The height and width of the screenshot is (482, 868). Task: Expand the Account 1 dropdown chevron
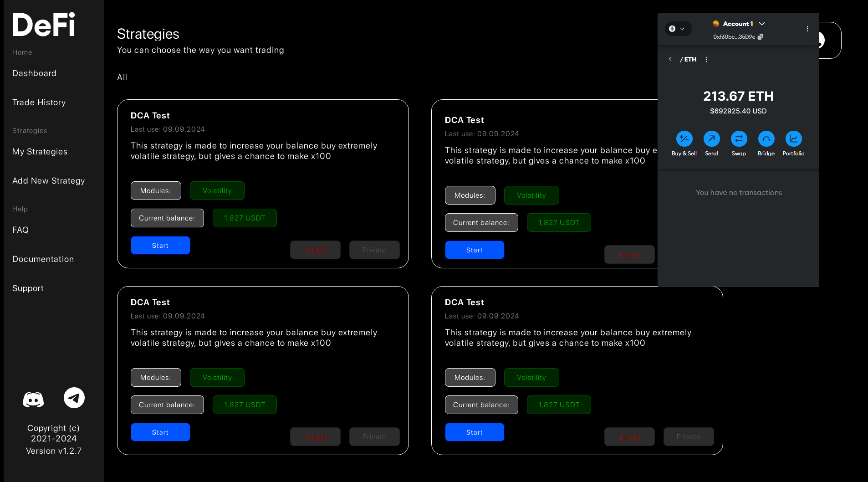(x=762, y=24)
